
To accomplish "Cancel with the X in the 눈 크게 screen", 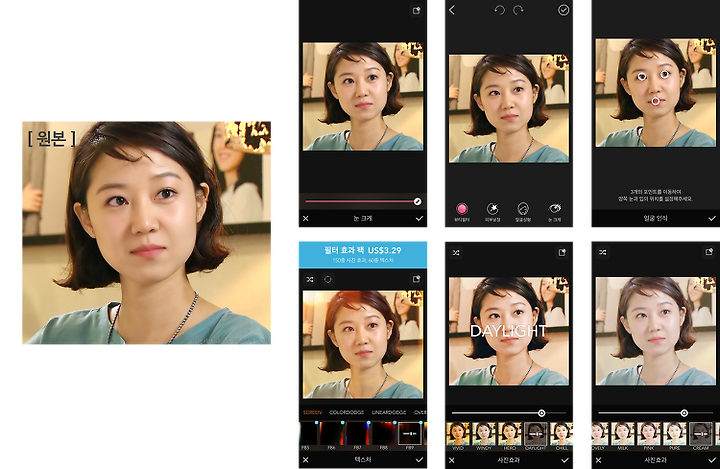I will [x=306, y=219].
